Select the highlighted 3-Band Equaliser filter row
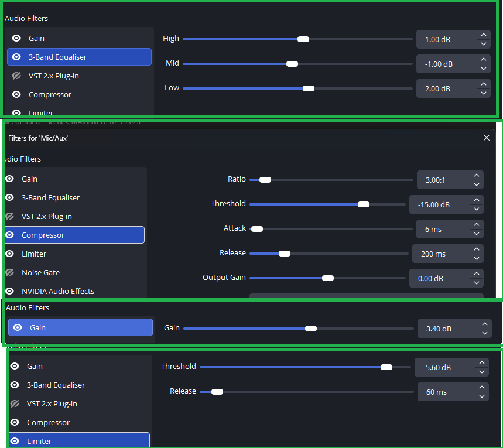The image size is (503, 448). [x=79, y=57]
